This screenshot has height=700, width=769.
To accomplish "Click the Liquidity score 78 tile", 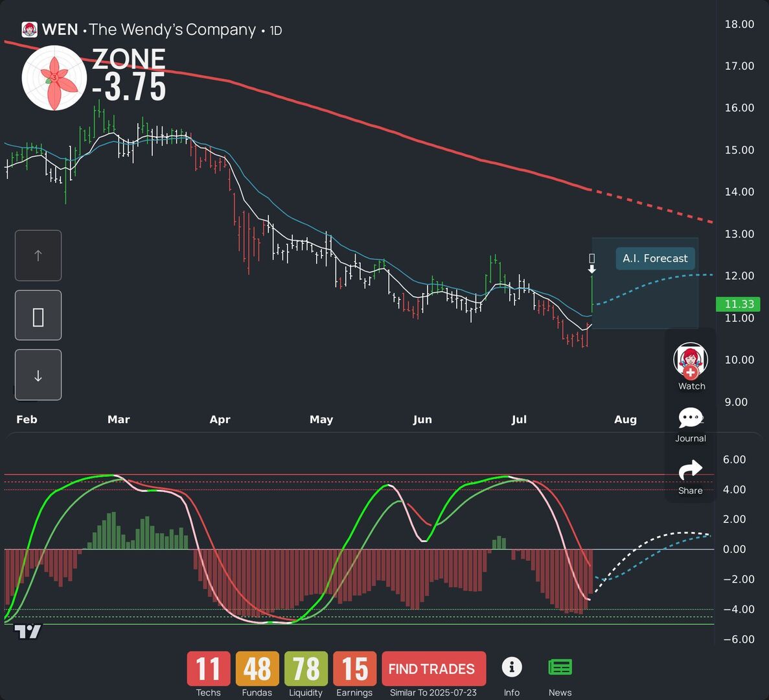I will coord(306,669).
